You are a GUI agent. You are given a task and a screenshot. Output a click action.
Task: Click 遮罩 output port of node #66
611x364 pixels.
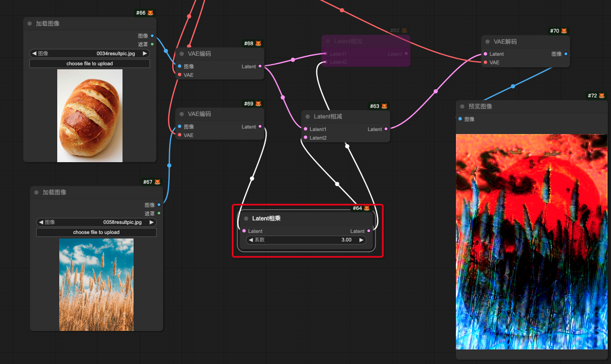152,44
